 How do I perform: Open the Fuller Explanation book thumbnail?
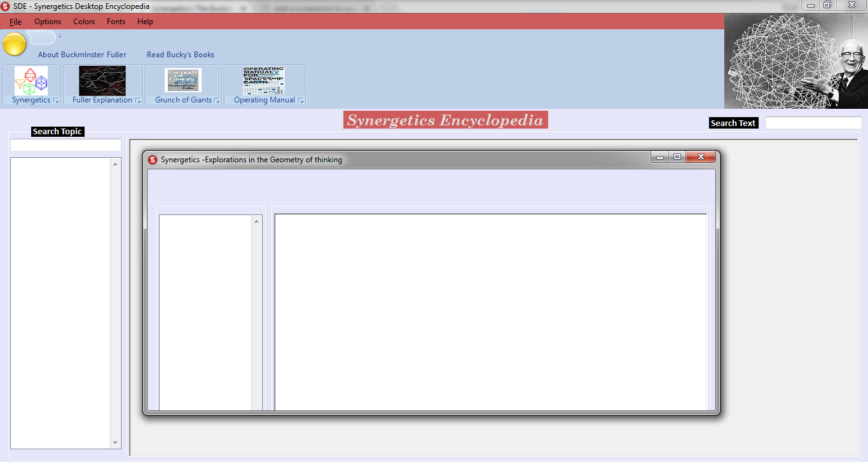pyautogui.click(x=102, y=81)
